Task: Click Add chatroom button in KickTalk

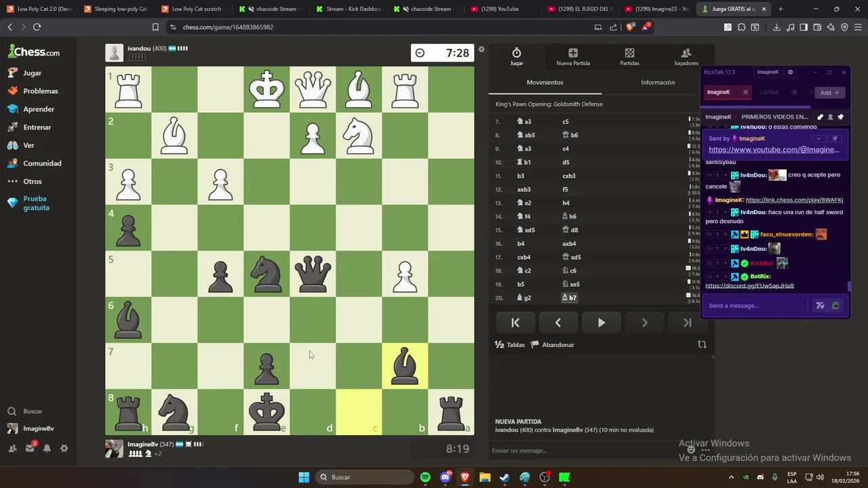Action: [829, 92]
